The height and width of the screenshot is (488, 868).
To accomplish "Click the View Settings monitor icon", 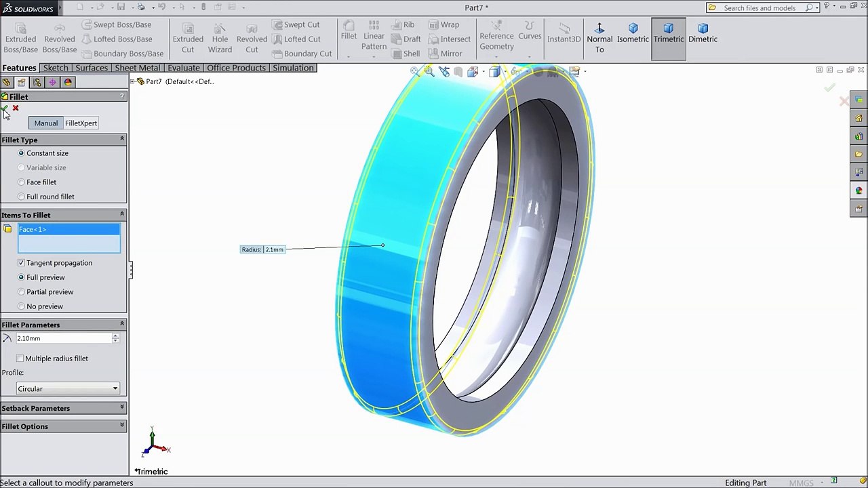I will [574, 71].
